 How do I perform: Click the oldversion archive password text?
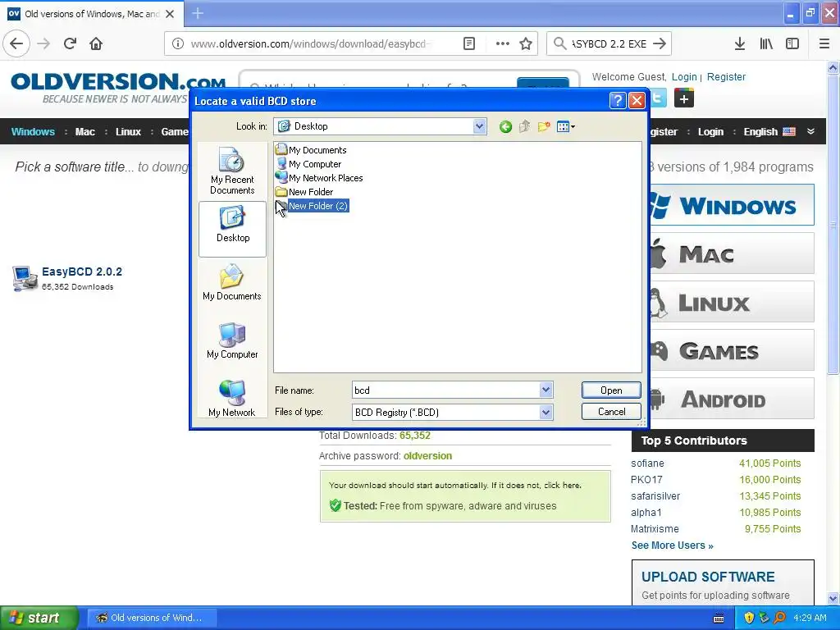pyautogui.click(x=427, y=456)
